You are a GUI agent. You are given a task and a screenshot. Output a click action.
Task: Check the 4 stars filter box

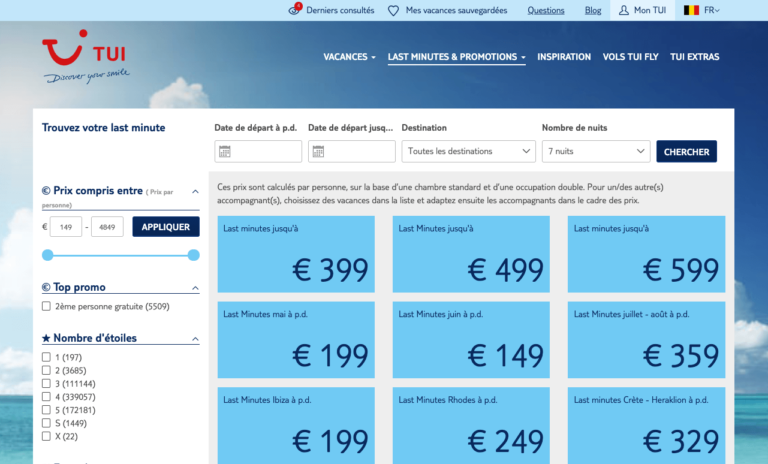[46, 396]
